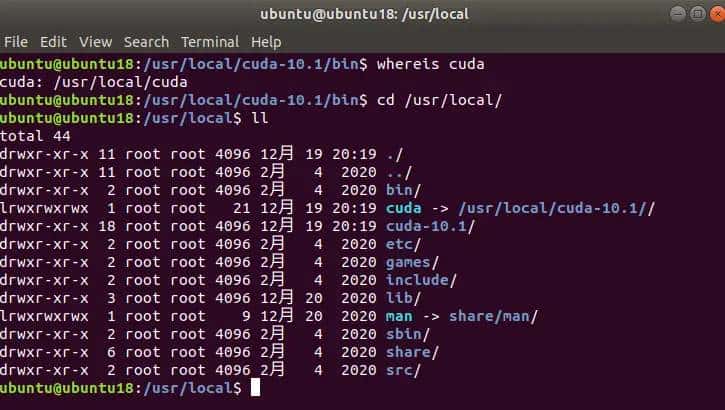
Task: Open the Terminal menu
Action: click(210, 42)
